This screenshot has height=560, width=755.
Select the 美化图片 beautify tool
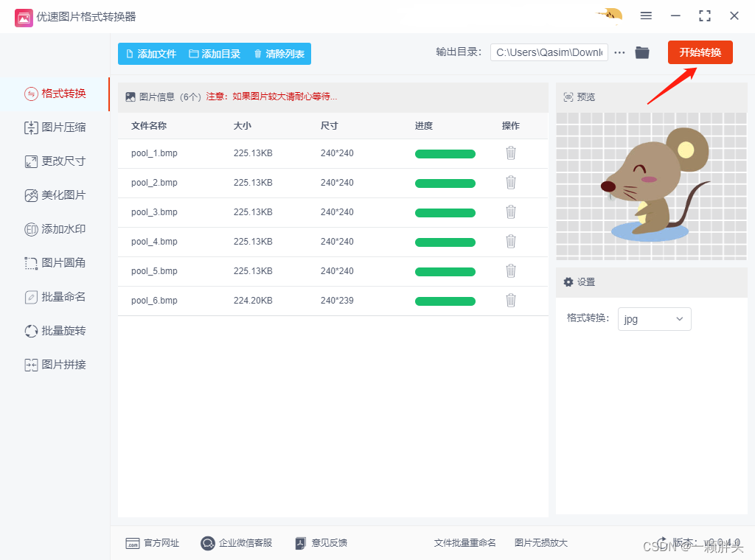pyautogui.click(x=55, y=195)
